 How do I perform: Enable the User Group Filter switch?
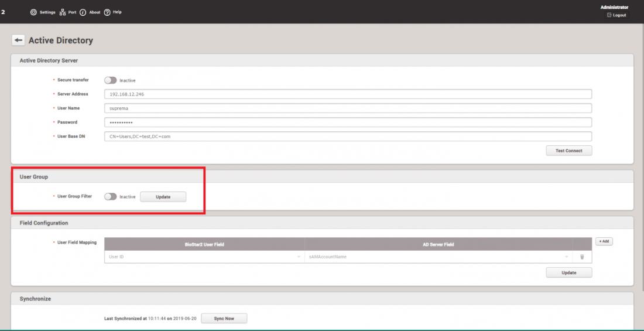[110, 197]
